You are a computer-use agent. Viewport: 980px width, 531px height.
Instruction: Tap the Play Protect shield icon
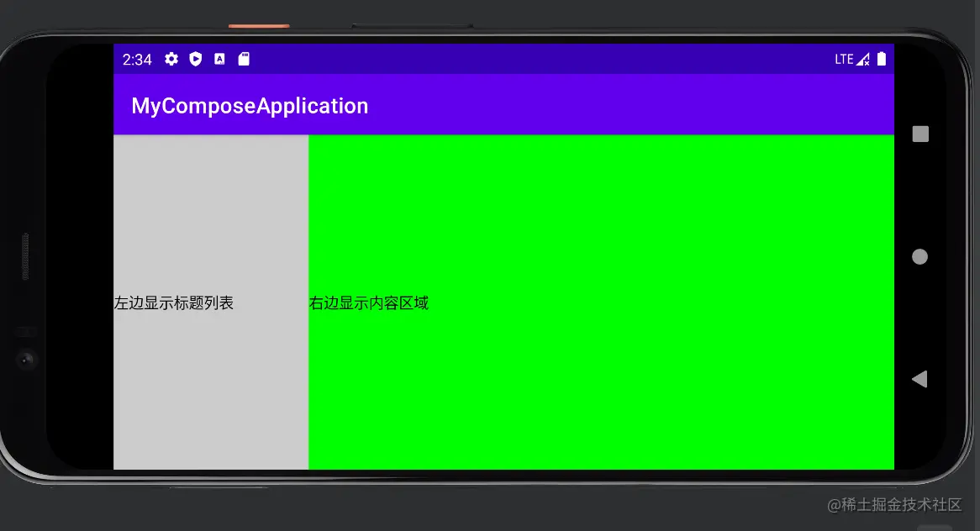(x=196, y=59)
